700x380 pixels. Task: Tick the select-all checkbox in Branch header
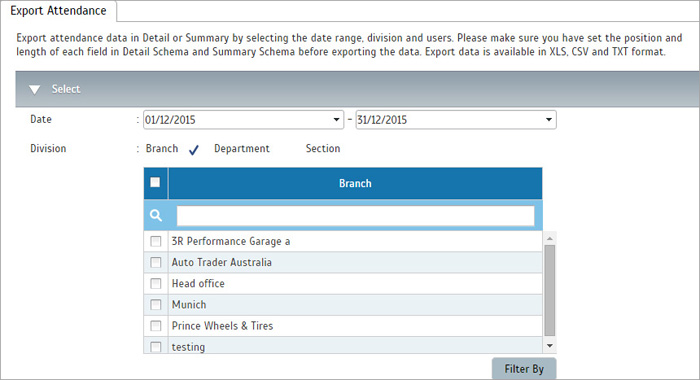coord(155,182)
